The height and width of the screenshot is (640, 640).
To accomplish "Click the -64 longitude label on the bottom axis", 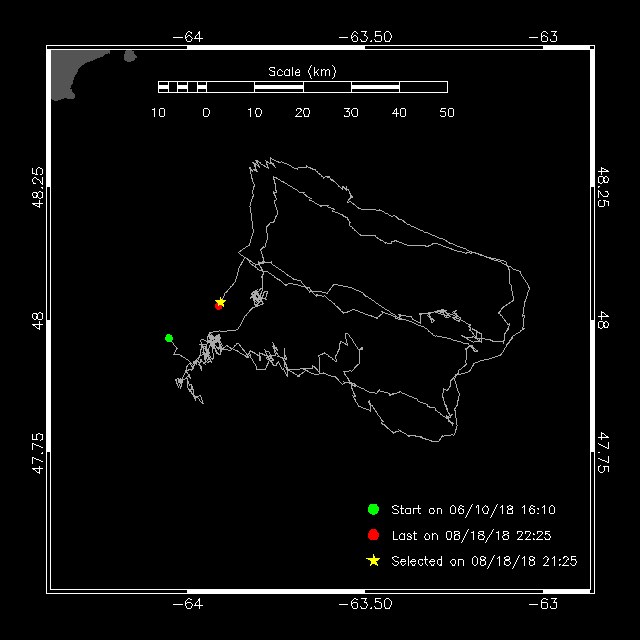I will [187, 604].
